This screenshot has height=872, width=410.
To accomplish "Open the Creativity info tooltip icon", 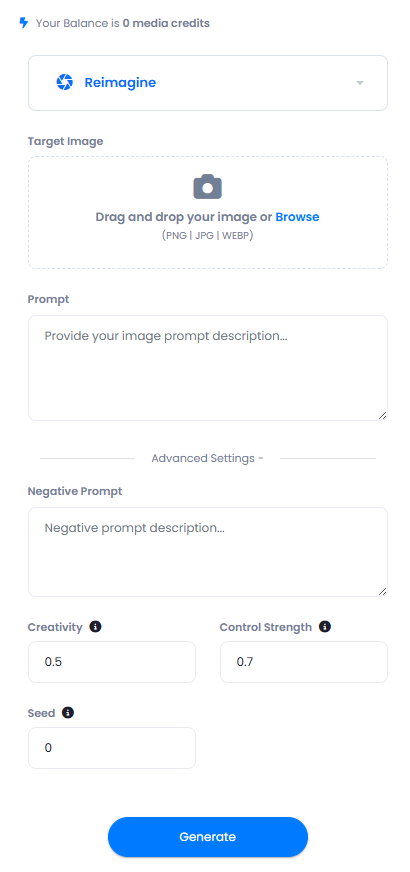I will 96,627.
